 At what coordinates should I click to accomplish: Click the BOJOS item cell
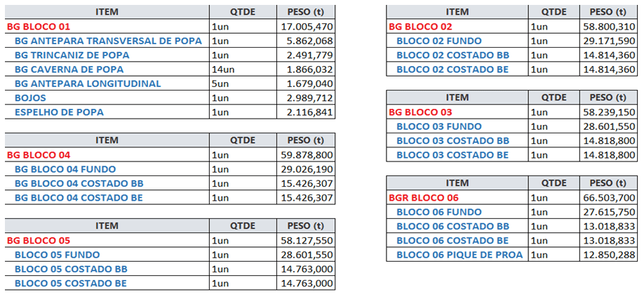(x=107, y=98)
